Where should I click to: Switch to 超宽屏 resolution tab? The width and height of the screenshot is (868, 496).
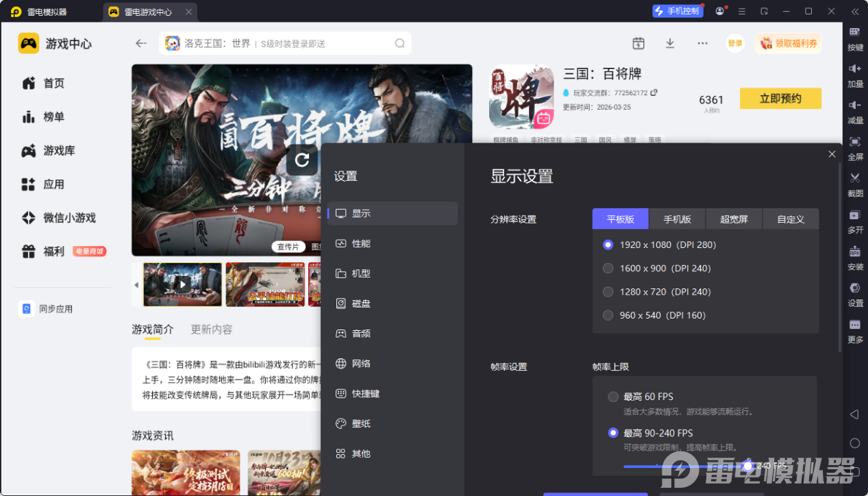click(x=734, y=219)
